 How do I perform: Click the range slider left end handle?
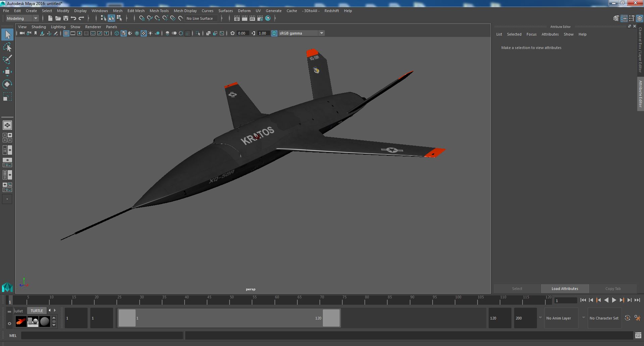coord(127,318)
